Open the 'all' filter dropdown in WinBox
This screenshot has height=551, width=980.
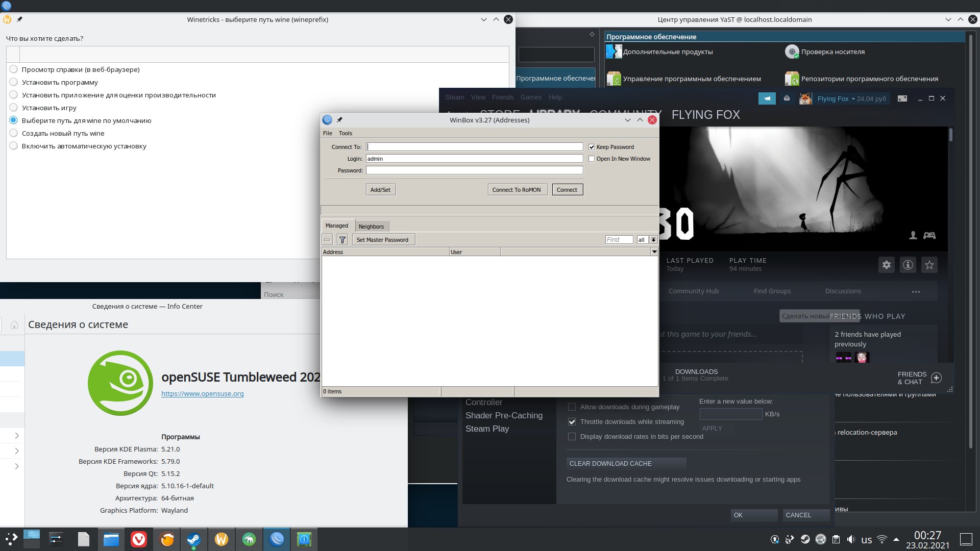tap(653, 240)
